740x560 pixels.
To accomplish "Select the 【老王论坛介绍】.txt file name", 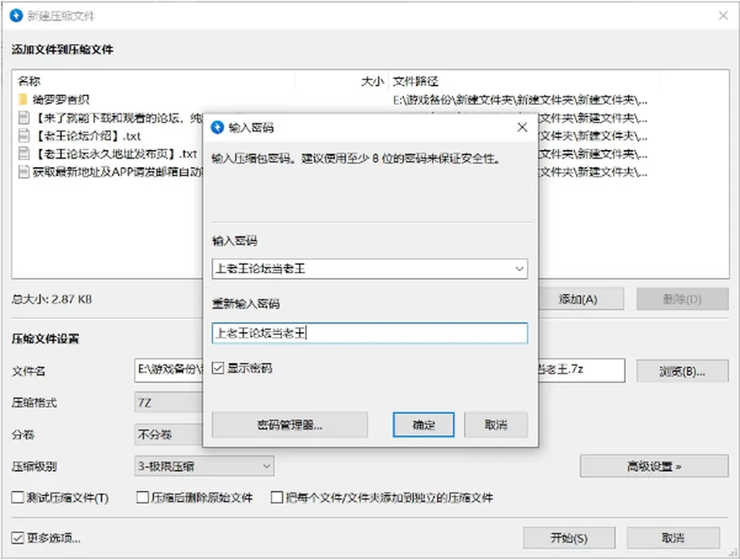I will (x=87, y=136).
